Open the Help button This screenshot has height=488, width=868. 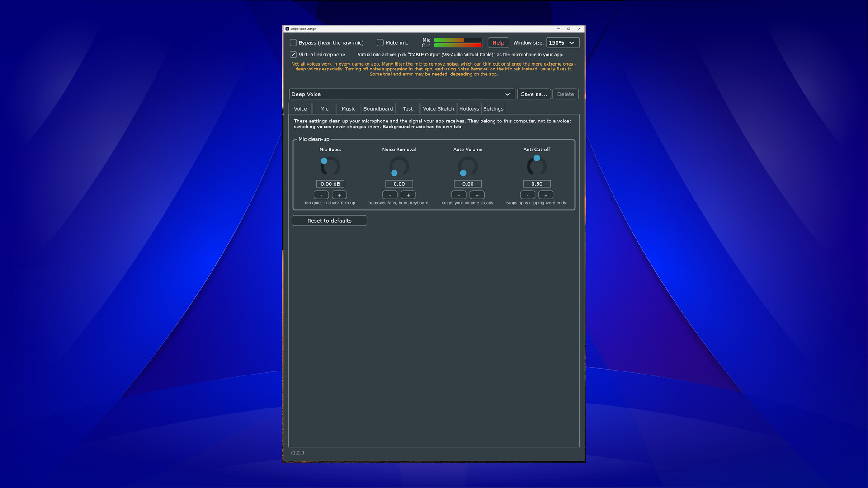point(498,43)
